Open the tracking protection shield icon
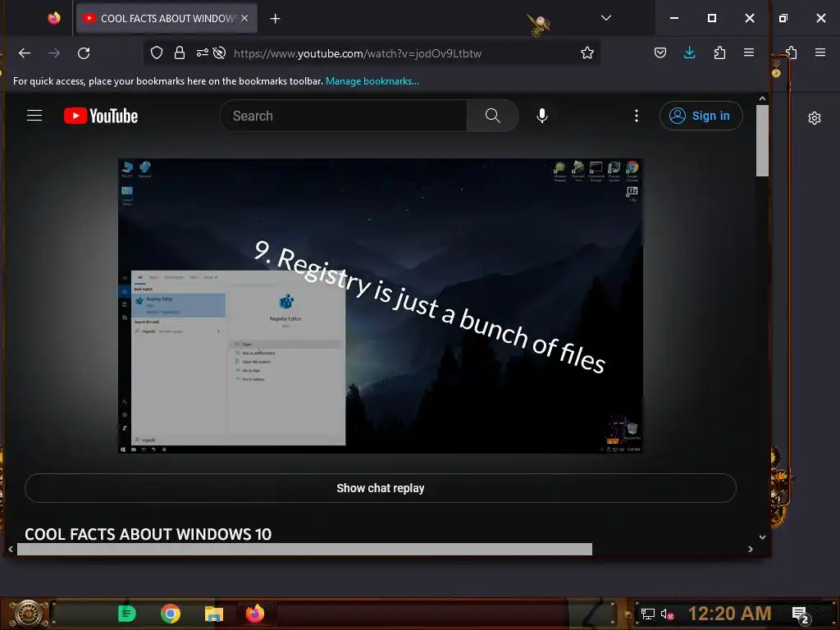 point(157,53)
